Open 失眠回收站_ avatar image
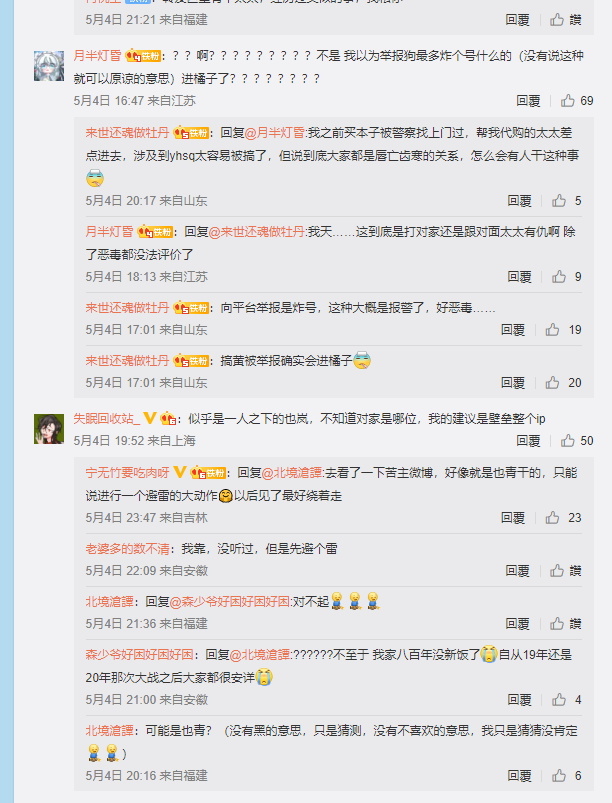The image size is (612, 803). click(49, 429)
